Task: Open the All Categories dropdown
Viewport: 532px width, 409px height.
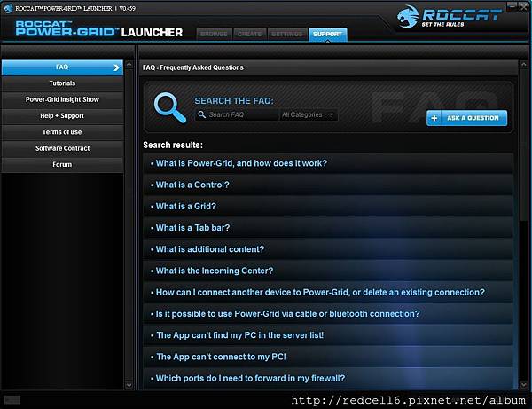Action: coord(308,114)
